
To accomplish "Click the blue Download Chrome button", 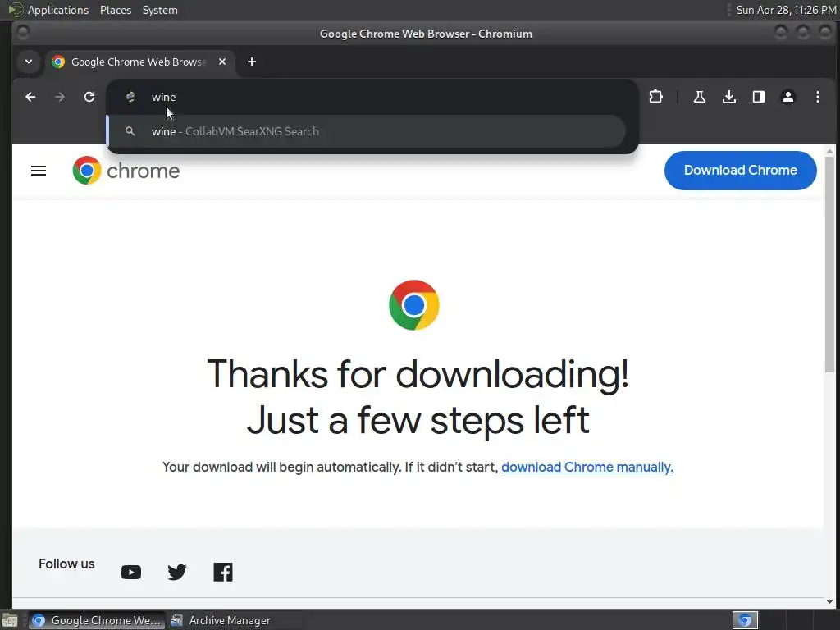I will pyautogui.click(x=741, y=171).
